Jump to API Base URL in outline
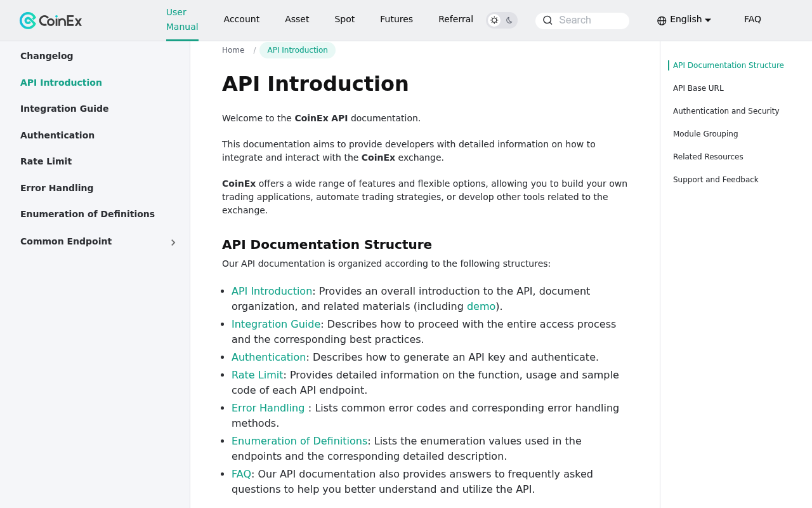 pos(698,88)
